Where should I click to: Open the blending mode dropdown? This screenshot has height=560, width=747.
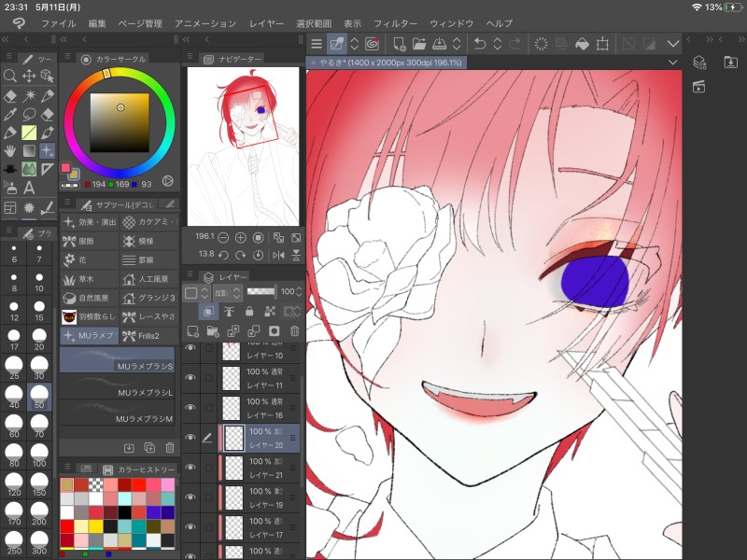[228, 292]
